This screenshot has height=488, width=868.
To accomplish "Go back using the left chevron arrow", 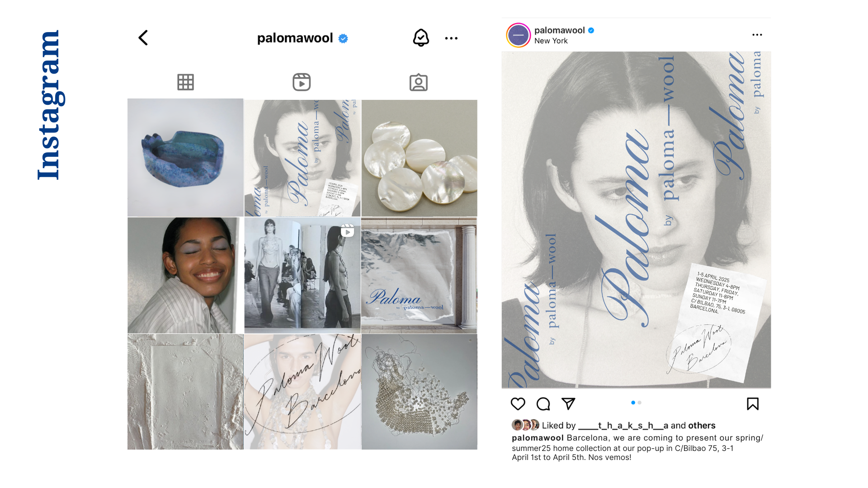I will 143,38.
